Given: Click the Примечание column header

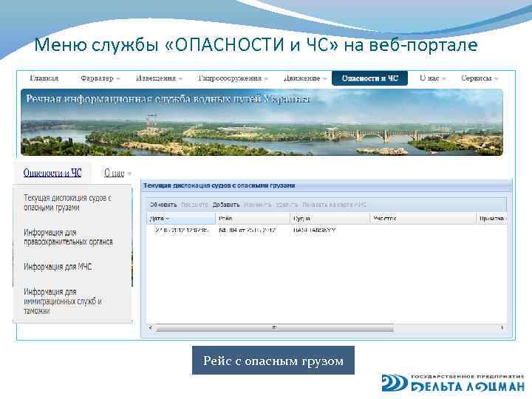Looking at the screenshot, I should [x=492, y=219].
